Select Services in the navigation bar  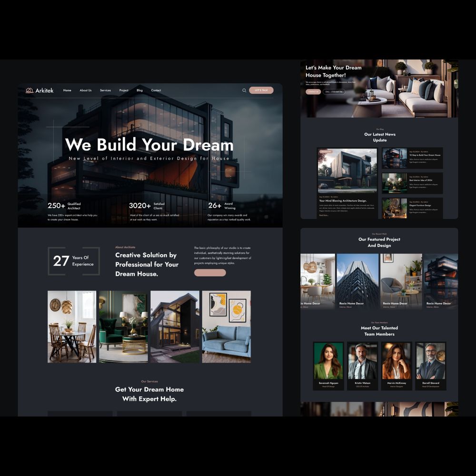[105, 90]
